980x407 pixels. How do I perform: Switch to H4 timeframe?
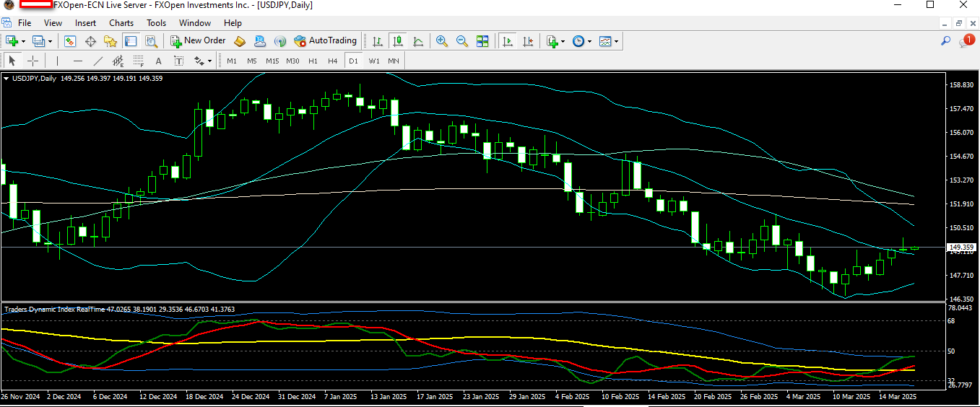point(333,61)
